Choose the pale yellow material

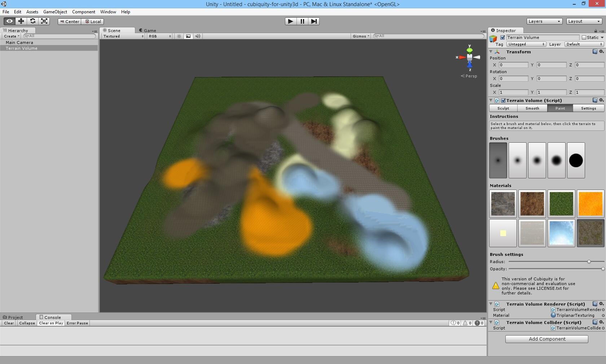coord(503,233)
